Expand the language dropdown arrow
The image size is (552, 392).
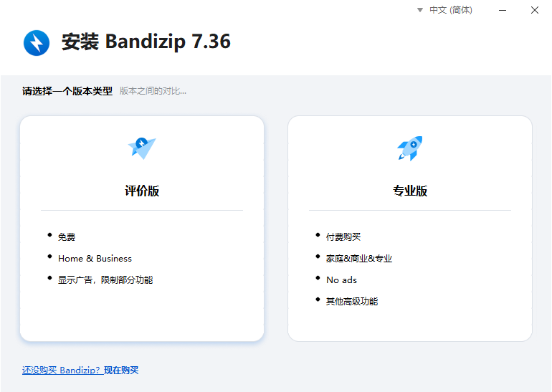pos(420,11)
